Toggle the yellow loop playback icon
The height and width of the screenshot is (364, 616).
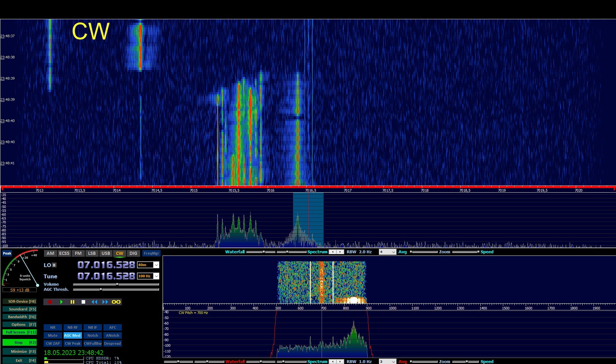116,302
